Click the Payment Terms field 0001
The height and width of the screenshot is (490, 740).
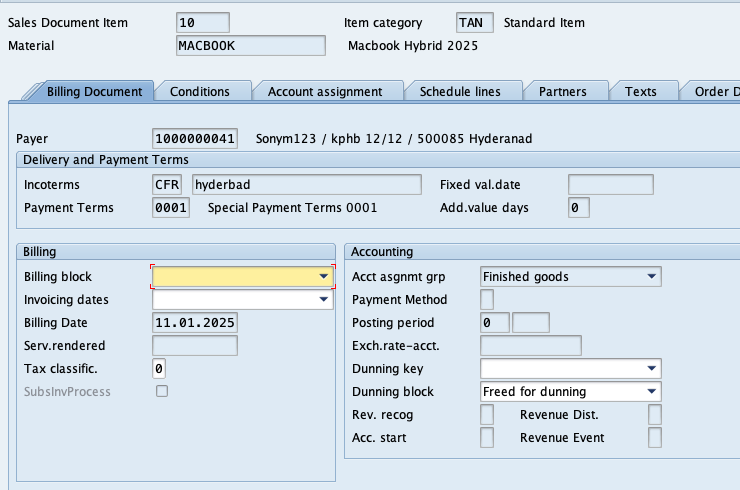coord(171,207)
